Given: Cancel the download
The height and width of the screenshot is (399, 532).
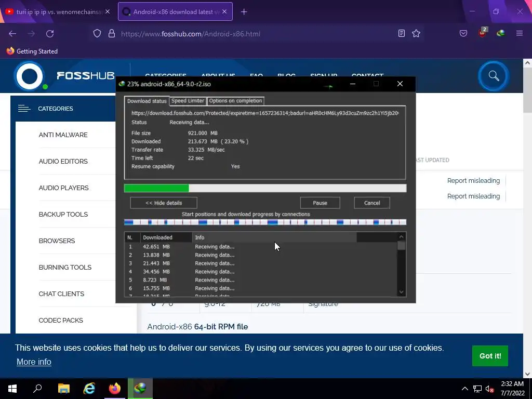Looking at the screenshot, I should click(372, 203).
